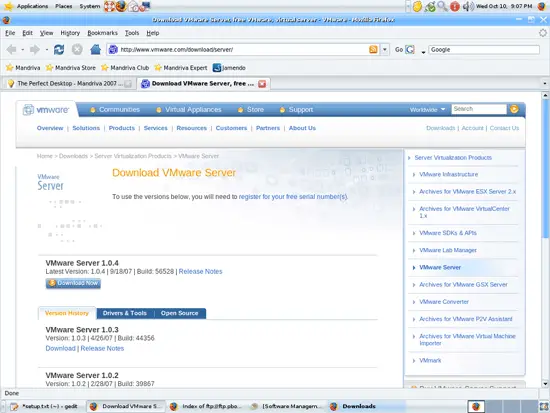Viewport: 550px width, 413px height.
Task: Close the Download VMware Server tab
Action: pos(262,84)
